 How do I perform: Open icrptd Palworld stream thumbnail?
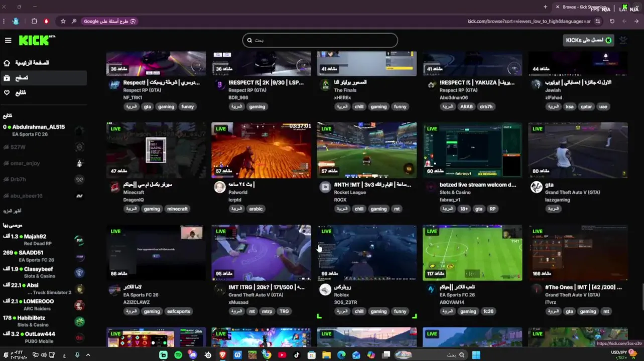tap(261, 150)
